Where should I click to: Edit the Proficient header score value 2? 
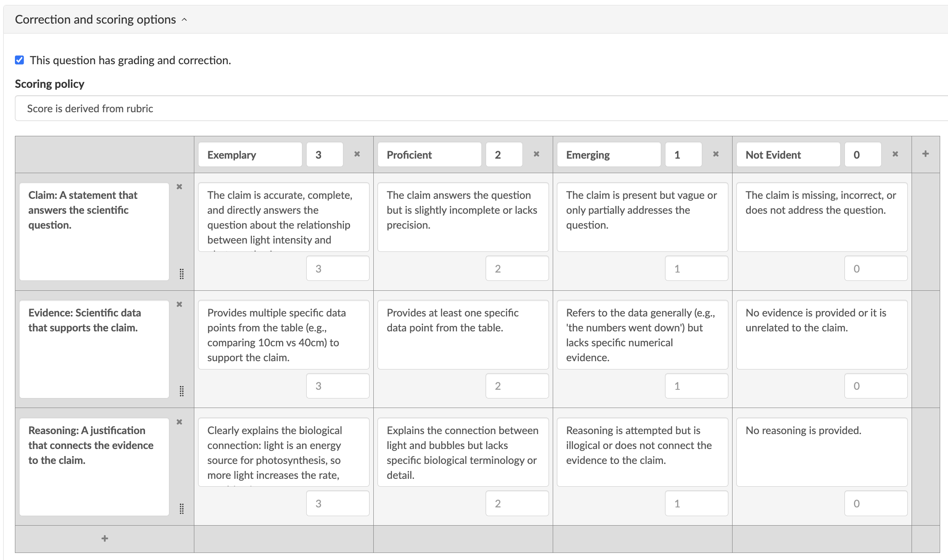[x=504, y=154]
